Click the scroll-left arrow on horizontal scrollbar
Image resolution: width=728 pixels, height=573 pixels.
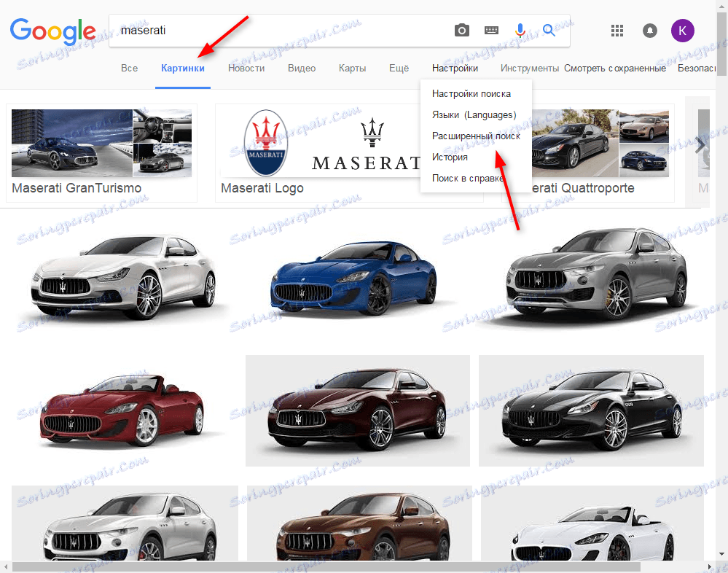point(6,567)
